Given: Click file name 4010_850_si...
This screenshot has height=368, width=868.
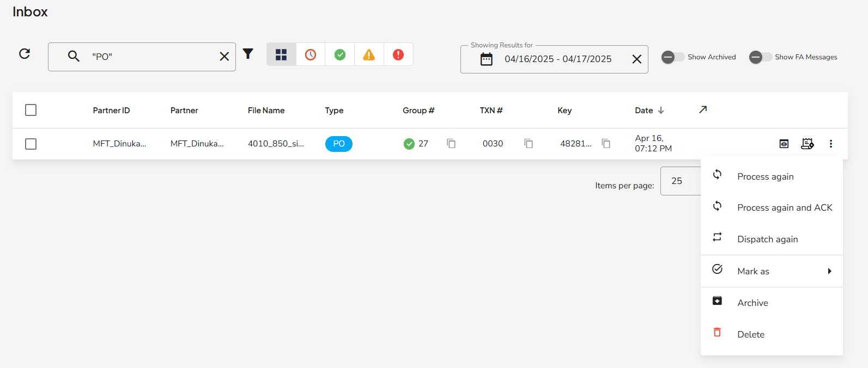Looking at the screenshot, I should coord(276,144).
